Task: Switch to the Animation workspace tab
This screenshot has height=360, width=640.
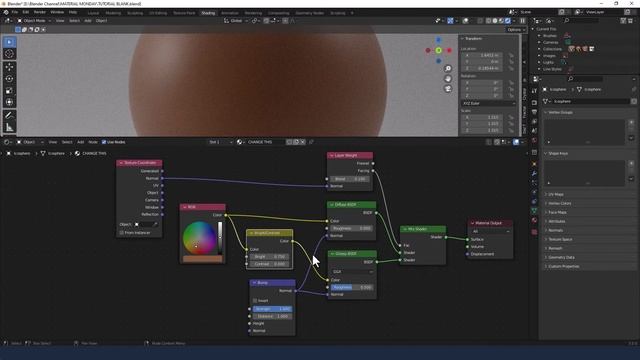Action: point(230,13)
